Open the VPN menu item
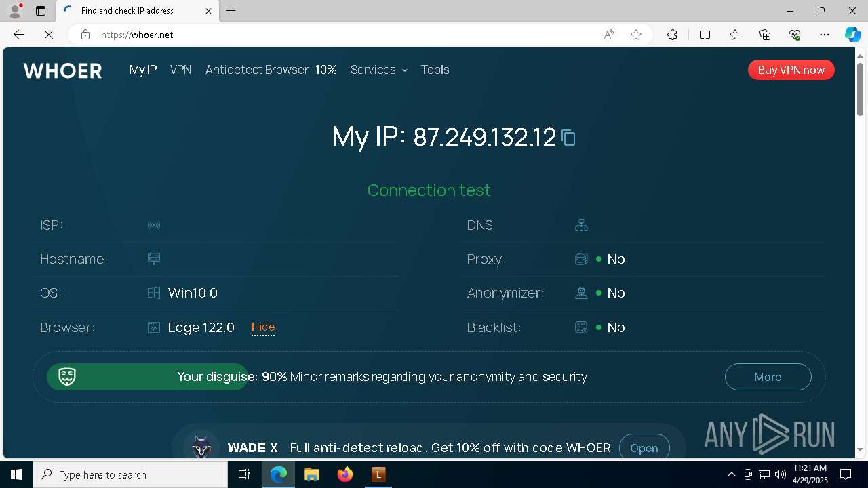 pyautogui.click(x=180, y=70)
